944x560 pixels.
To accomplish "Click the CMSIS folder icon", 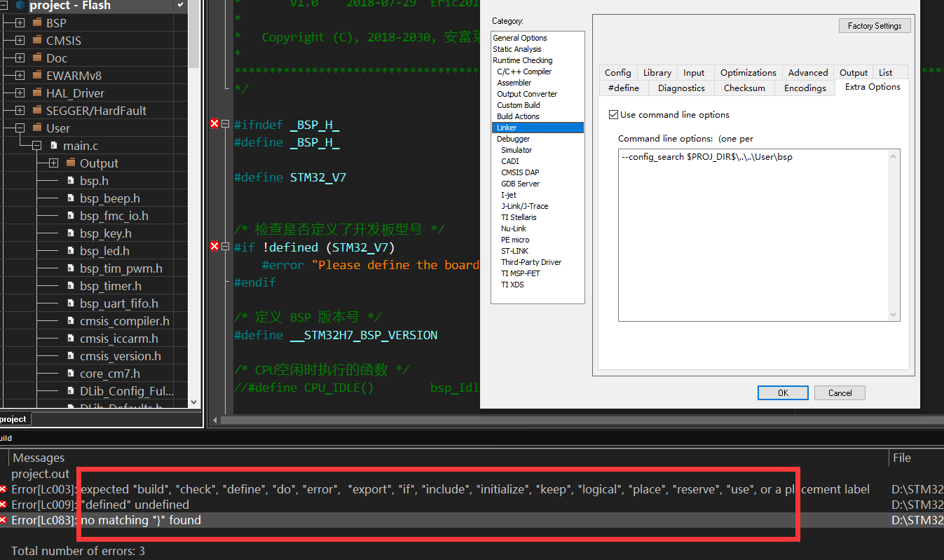I will pos(37,40).
